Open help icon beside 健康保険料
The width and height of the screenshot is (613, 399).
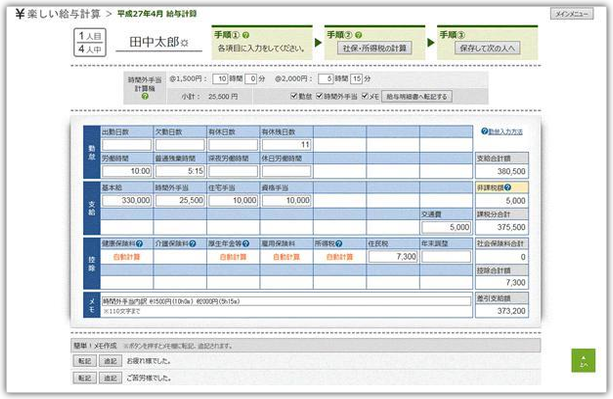pyautogui.click(x=139, y=243)
